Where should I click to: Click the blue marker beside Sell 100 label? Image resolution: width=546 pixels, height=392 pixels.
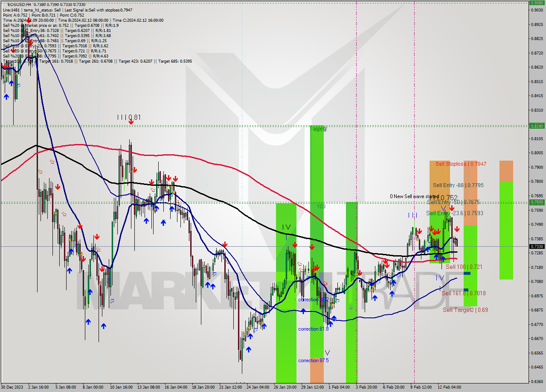tap(467, 273)
